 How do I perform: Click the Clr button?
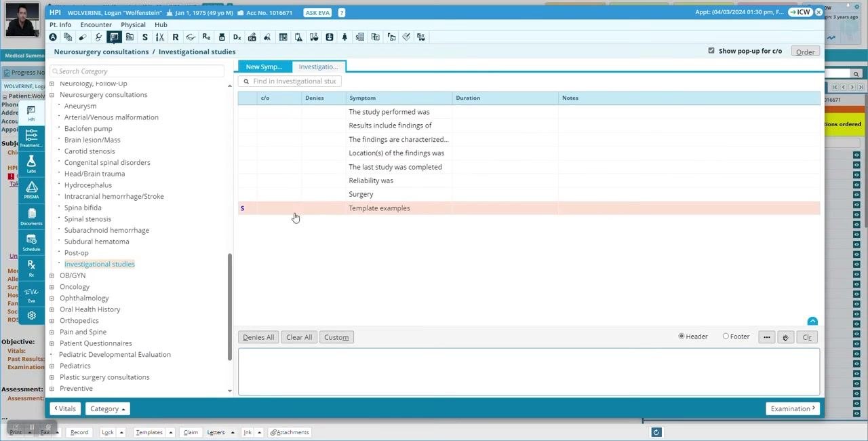[807, 337]
